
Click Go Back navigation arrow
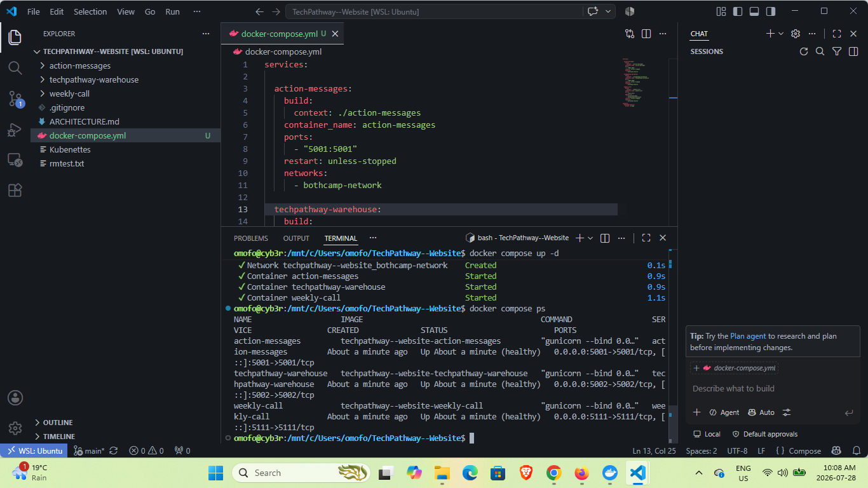pyautogui.click(x=259, y=11)
